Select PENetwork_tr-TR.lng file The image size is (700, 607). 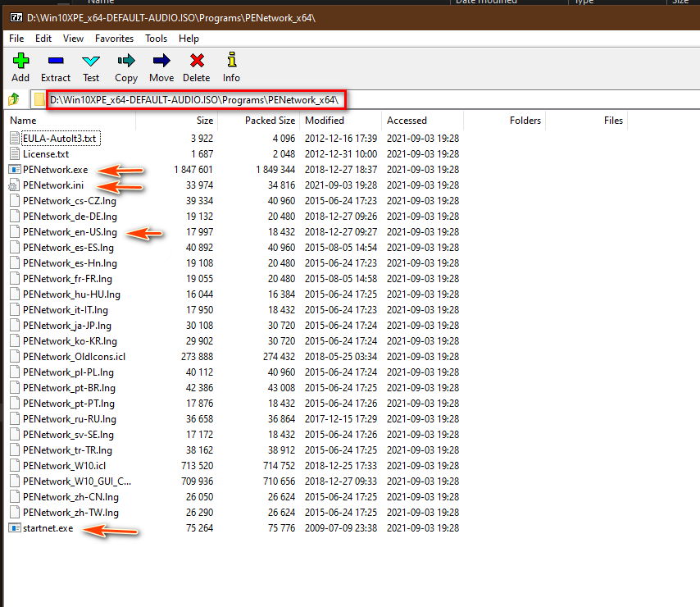click(67, 450)
